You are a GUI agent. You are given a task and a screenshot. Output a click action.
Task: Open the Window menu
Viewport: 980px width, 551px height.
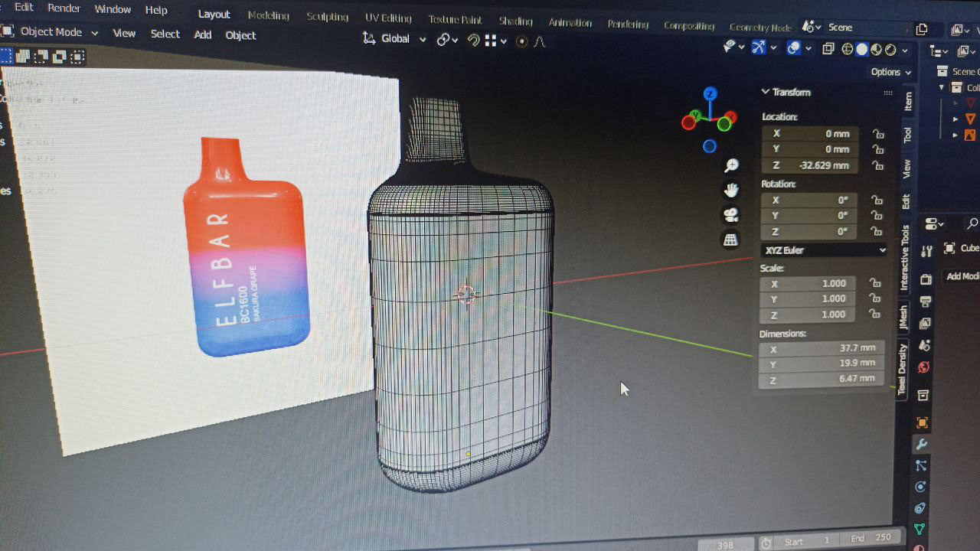tap(113, 10)
